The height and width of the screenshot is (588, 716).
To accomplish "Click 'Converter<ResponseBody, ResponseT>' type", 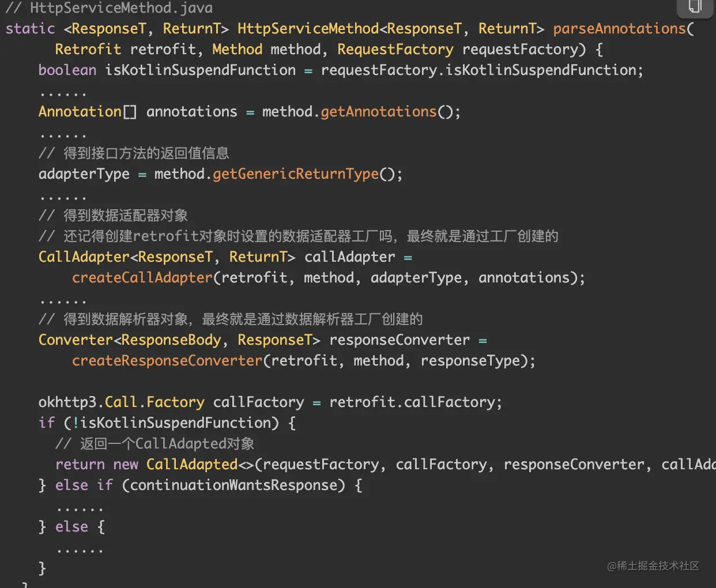I will (179, 340).
